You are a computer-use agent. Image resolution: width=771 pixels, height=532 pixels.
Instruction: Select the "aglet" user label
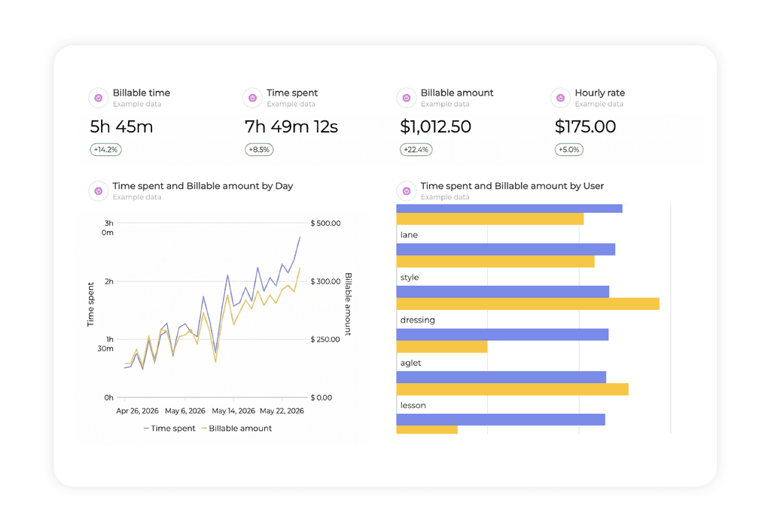click(410, 363)
